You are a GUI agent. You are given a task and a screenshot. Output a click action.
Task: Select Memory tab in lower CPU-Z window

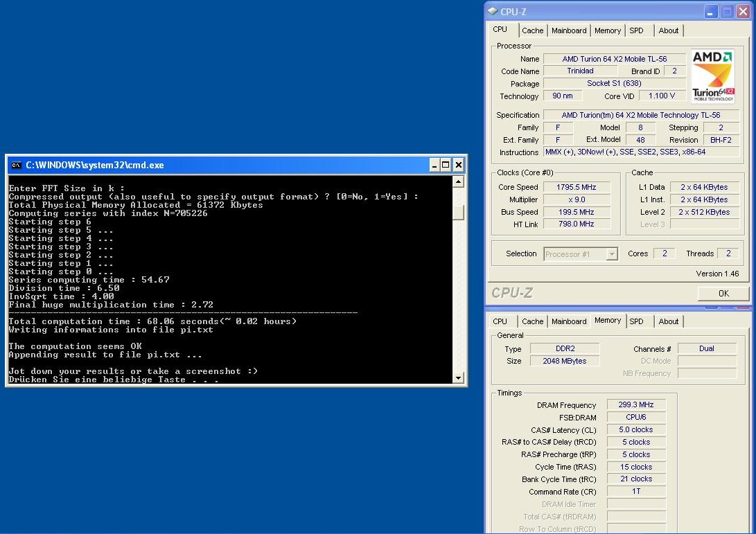(x=608, y=321)
